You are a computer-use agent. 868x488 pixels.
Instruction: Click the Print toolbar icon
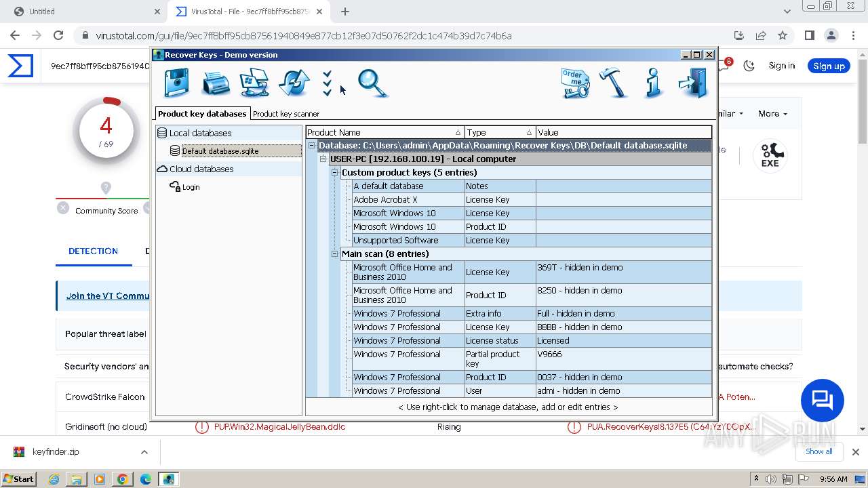coord(216,84)
